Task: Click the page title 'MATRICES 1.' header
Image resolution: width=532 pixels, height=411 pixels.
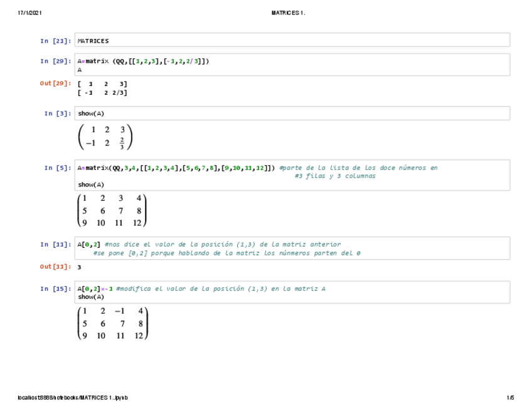Action: [x=288, y=13]
